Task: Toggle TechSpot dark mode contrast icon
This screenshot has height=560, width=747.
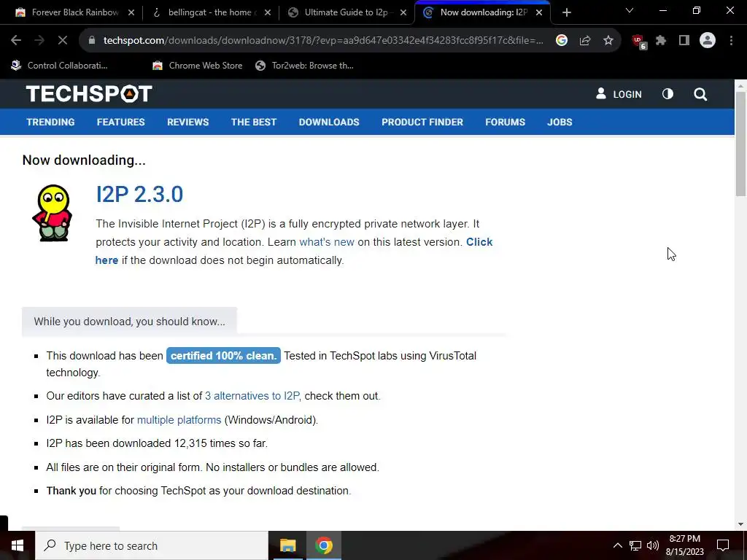Action: tap(668, 94)
